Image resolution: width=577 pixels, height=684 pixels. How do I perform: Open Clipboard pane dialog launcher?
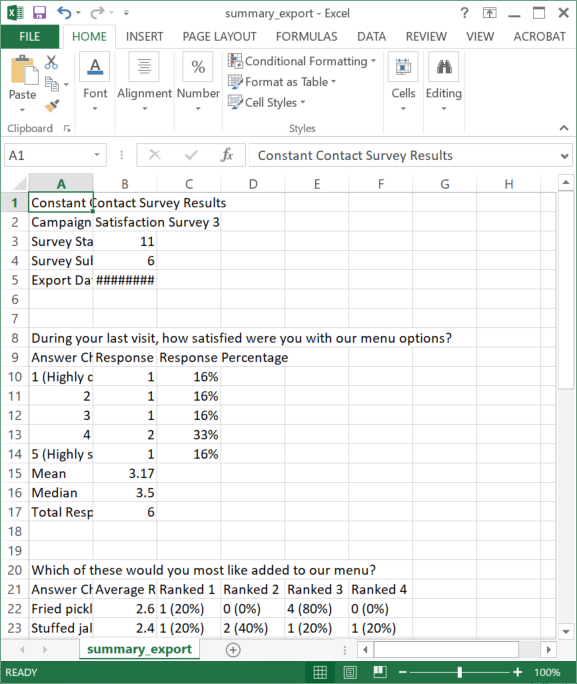pyautogui.click(x=67, y=128)
